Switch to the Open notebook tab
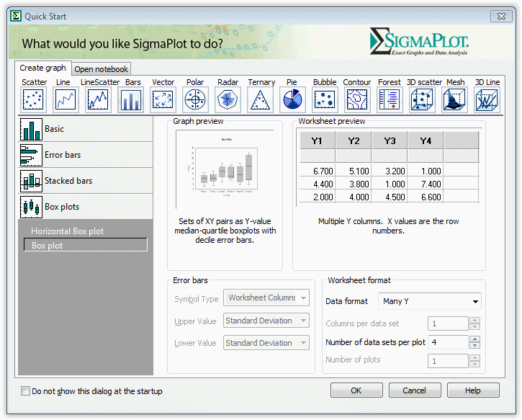Image resolution: width=522 pixels, height=420 pixels. point(102,69)
